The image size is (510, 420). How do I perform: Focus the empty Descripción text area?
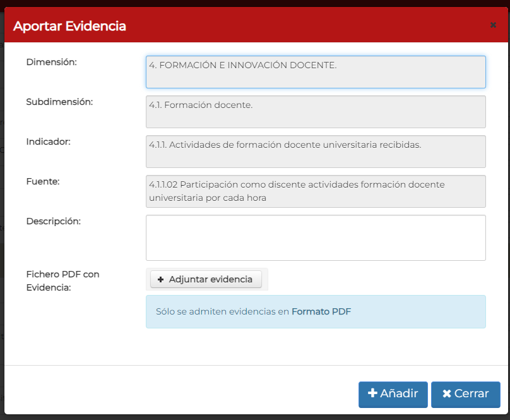pos(316,237)
